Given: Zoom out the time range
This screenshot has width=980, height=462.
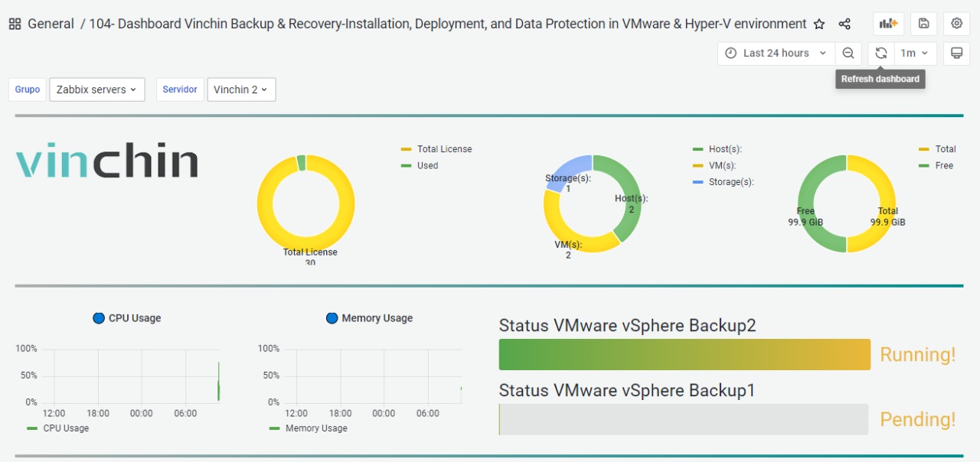Looking at the screenshot, I should coord(848,53).
